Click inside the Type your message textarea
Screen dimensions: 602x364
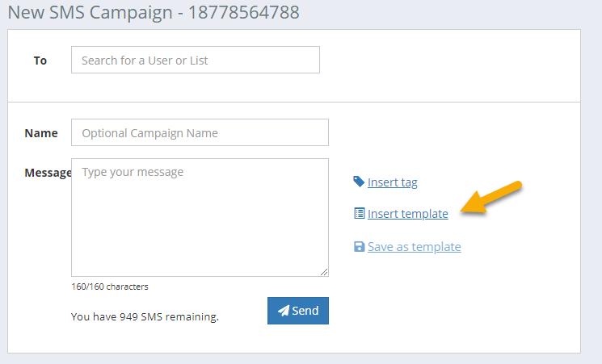point(200,217)
